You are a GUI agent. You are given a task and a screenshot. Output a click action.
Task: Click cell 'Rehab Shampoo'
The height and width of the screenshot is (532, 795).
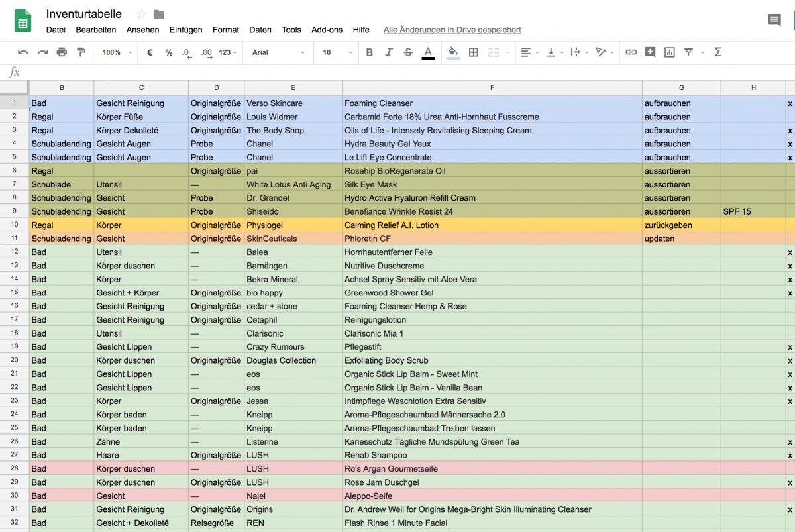tap(492, 455)
